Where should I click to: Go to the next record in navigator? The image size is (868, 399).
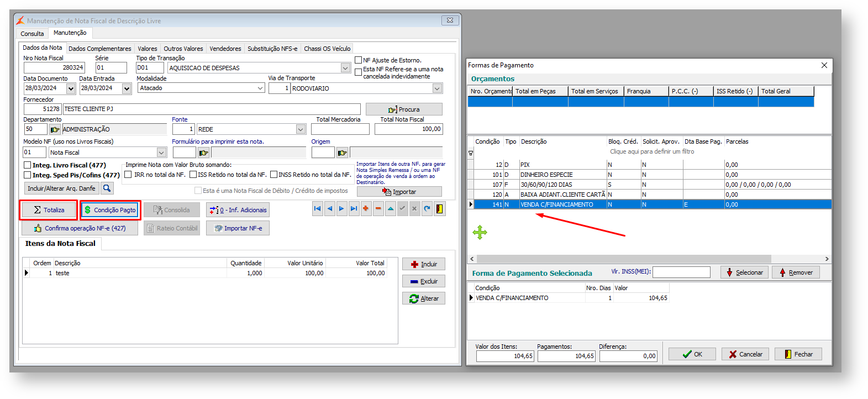point(341,209)
